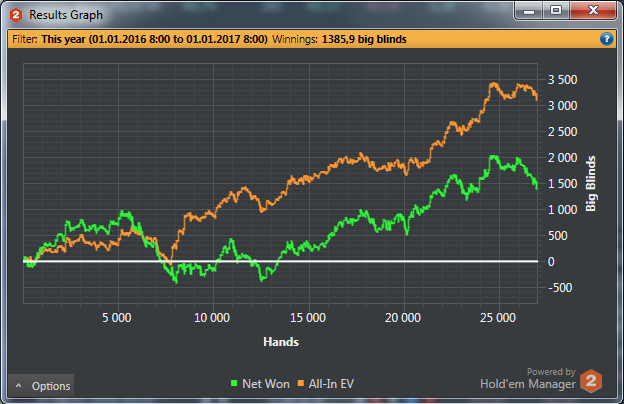Screen dimensions: 624x404
Task: Click the Hold'em Manager 2 hexagon logo
Action: [591, 381]
